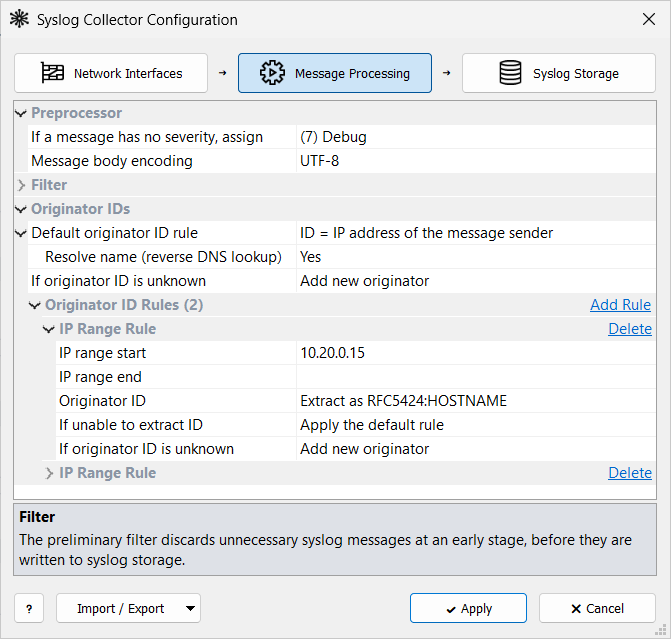
Task: Select the 'IP range start' label
Action: coord(102,353)
